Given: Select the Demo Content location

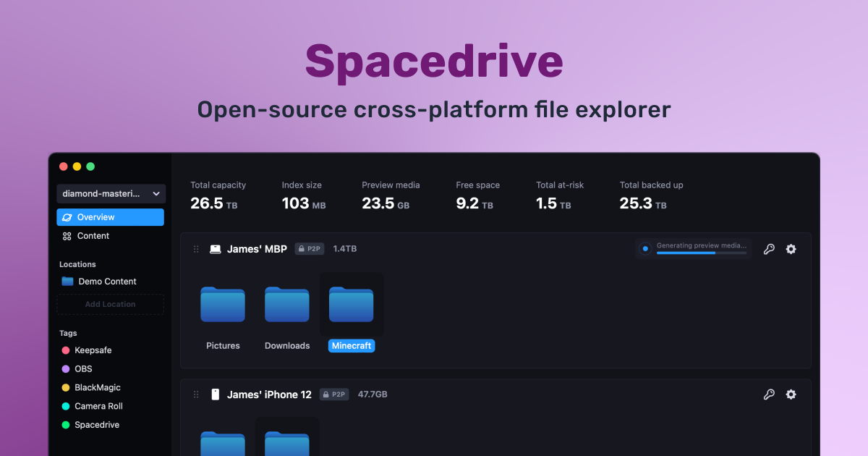Looking at the screenshot, I should (106, 281).
